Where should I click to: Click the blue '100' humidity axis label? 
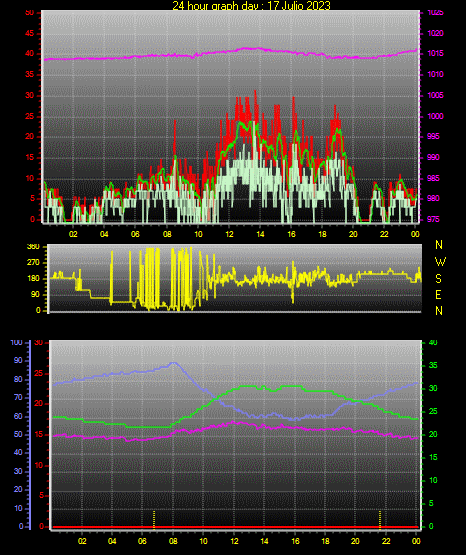pos(16,343)
